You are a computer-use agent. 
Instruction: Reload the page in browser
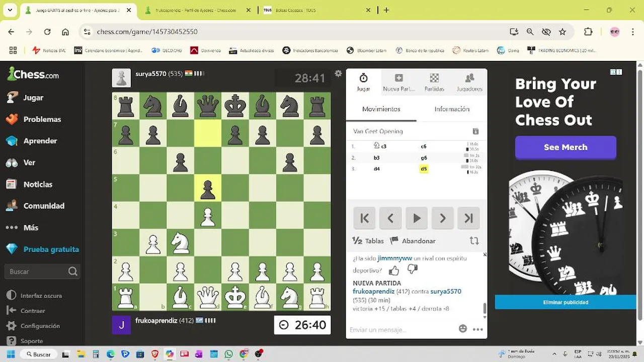pyautogui.click(x=47, y=32)
